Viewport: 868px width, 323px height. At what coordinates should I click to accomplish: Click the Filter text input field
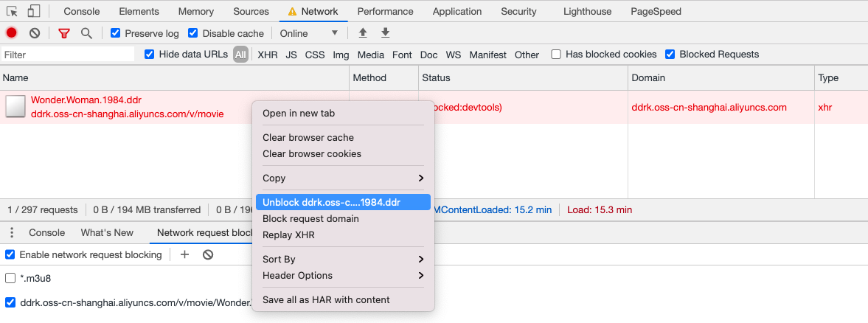click(x=68, y=55)
